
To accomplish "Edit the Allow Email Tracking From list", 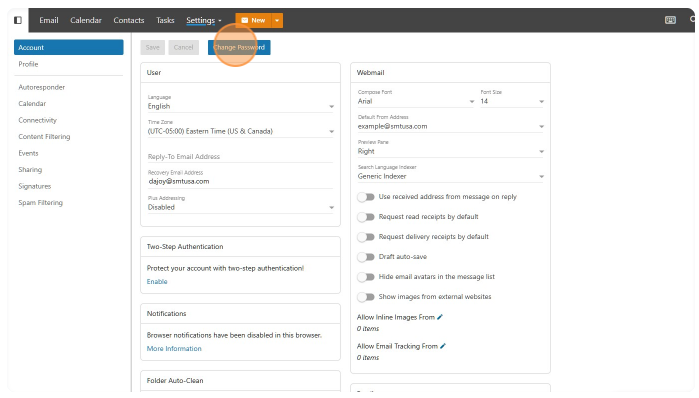I will coord(443,346).
